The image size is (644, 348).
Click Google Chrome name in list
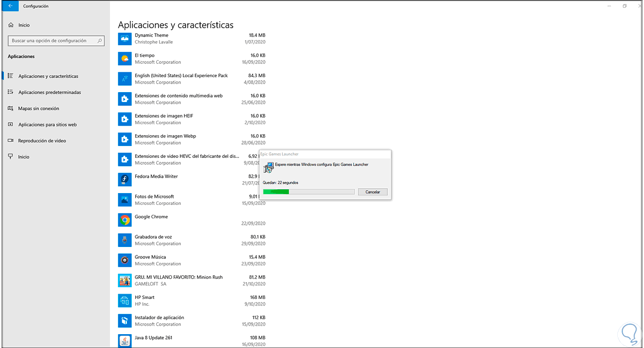pos(151,217)
